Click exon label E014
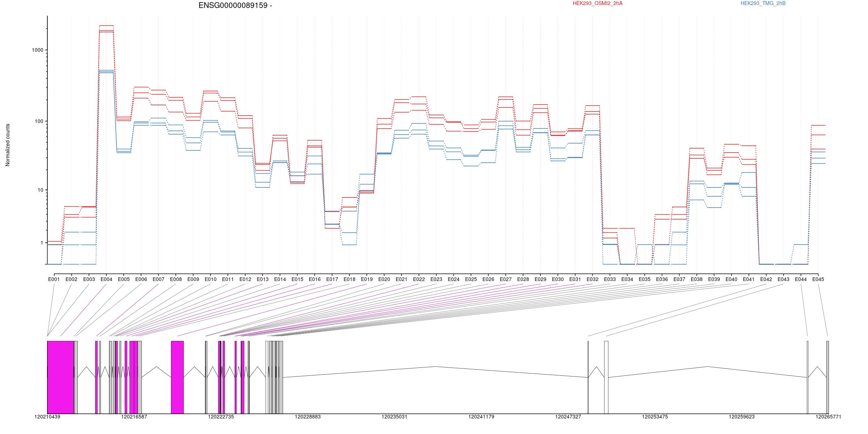Image resolution: width=868 pixels, height=434 pixels. [280, 279]
